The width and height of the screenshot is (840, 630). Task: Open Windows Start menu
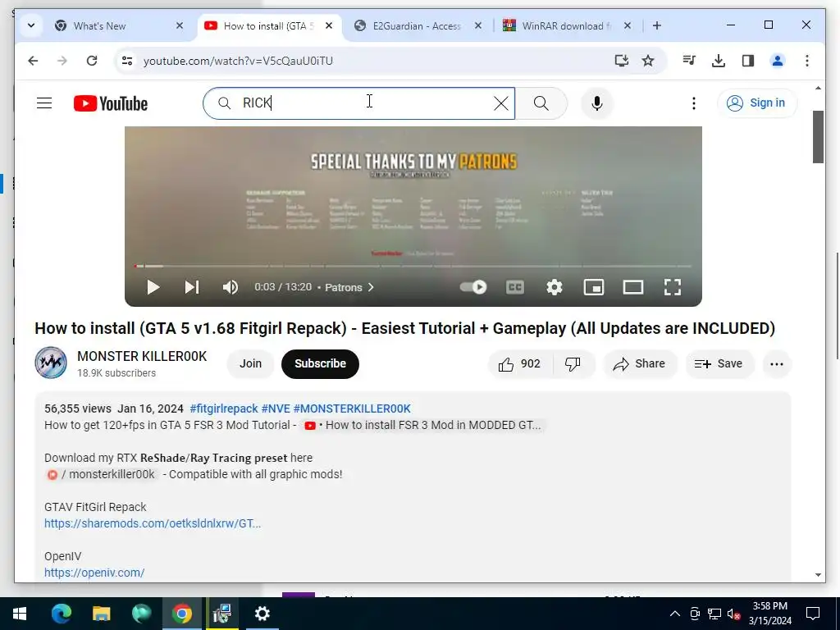click(20, 614)
